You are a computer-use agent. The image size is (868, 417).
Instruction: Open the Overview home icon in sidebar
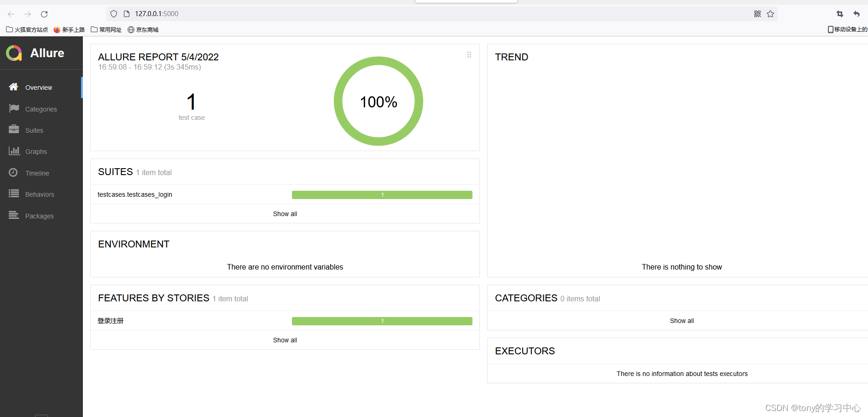coord(14,87)
